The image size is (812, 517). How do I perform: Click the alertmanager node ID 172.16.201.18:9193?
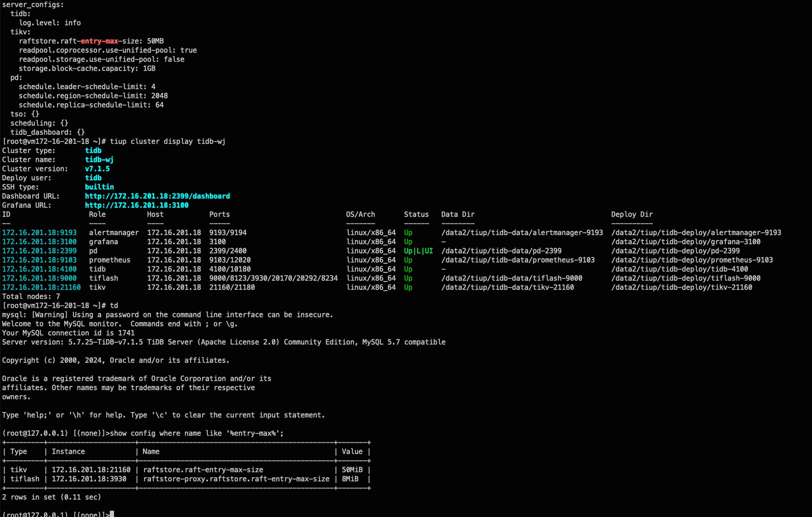click(x=39, y=233)
